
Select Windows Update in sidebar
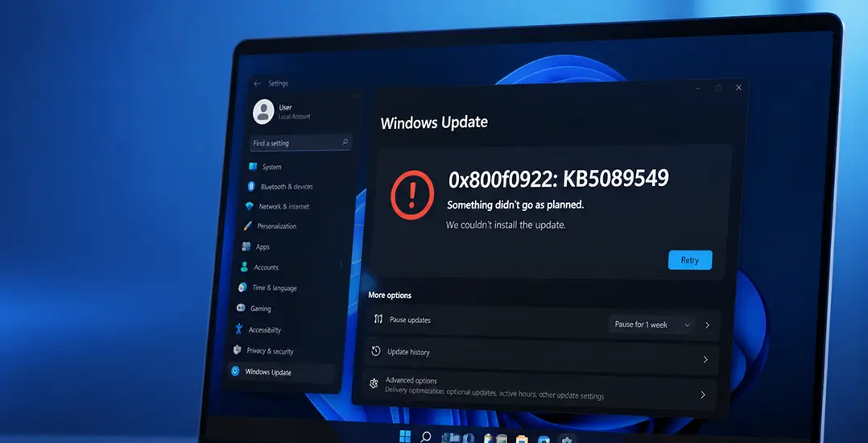click(x=282, y=372)
